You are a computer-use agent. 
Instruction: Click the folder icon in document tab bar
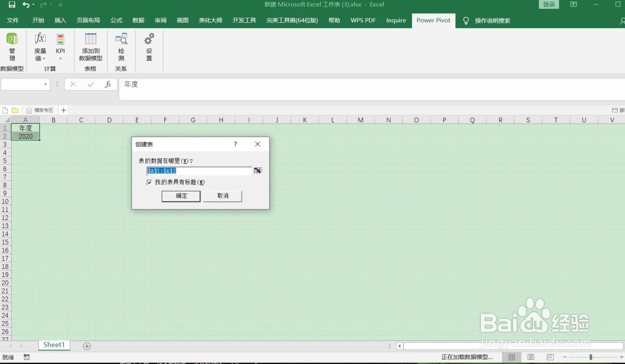point(15,110)
